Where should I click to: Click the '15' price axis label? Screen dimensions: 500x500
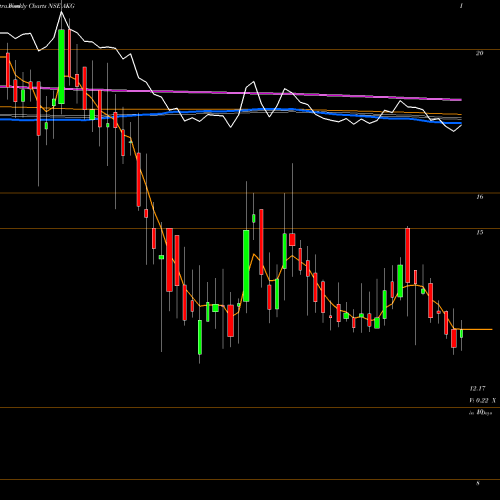tap(479, 232)
